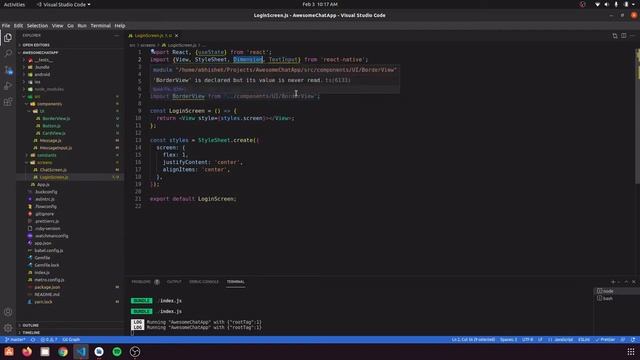640x360 pixels.
Task: Click Activities in the top bar
Action: [14, 4]
